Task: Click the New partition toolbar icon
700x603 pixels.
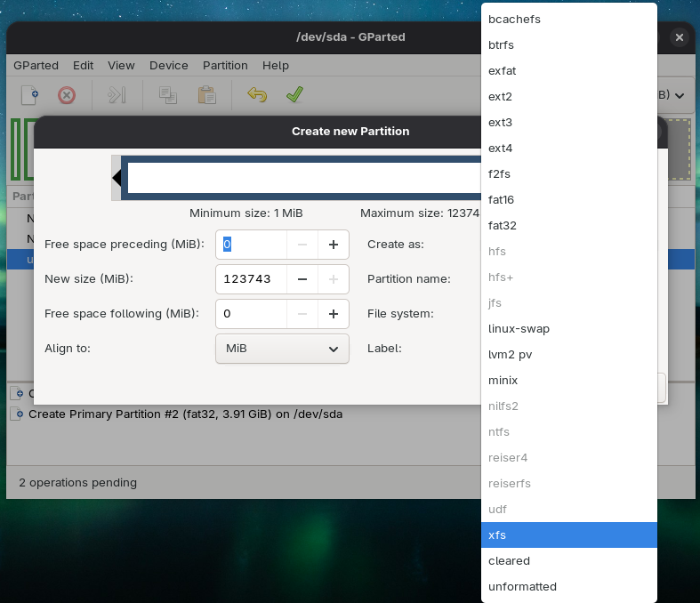Action: (30, 95)
